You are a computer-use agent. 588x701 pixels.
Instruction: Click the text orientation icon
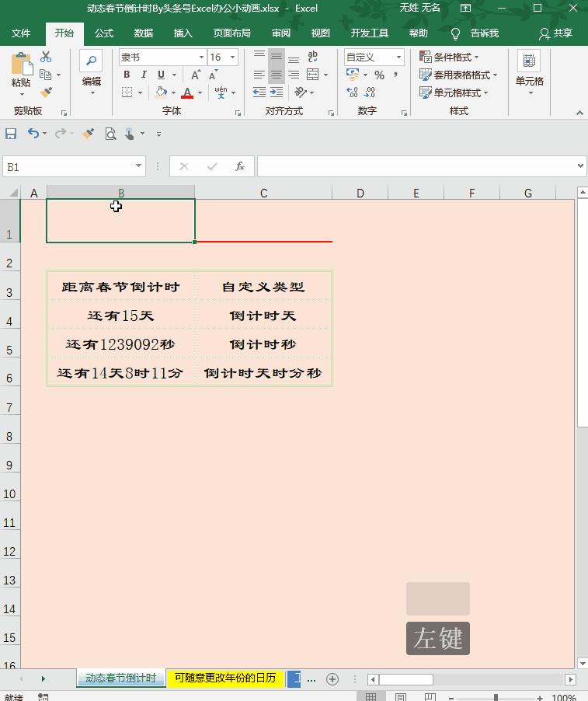(x=301, y=92)
